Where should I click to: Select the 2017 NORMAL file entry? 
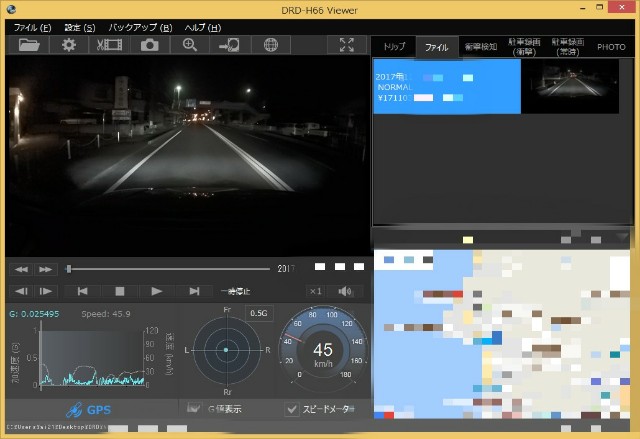[447, 86]
